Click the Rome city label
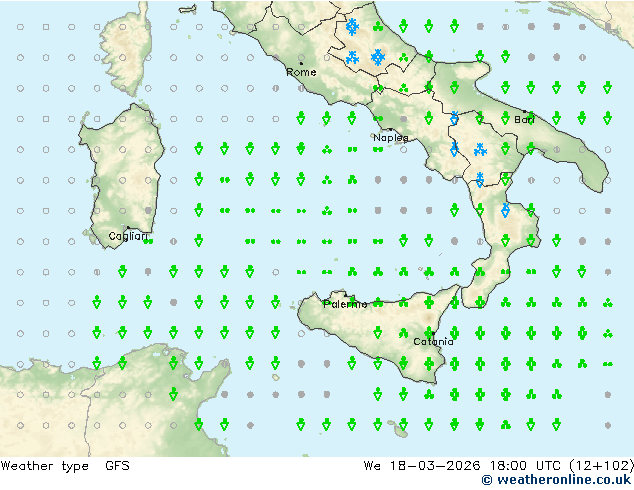634x490 pixels. [x=301, y=72]
